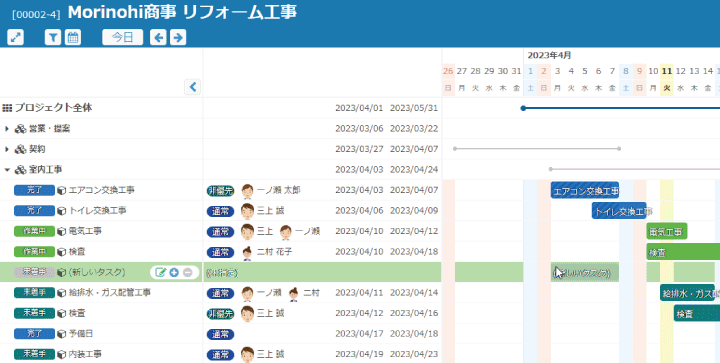This screenshot has width=720, height=363.
Task: Click the (未指定) text in new task row
Action: 222,273
